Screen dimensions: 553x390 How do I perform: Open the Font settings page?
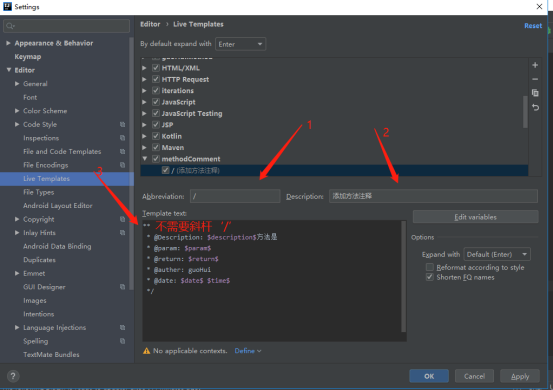click(x=30, y=97)
